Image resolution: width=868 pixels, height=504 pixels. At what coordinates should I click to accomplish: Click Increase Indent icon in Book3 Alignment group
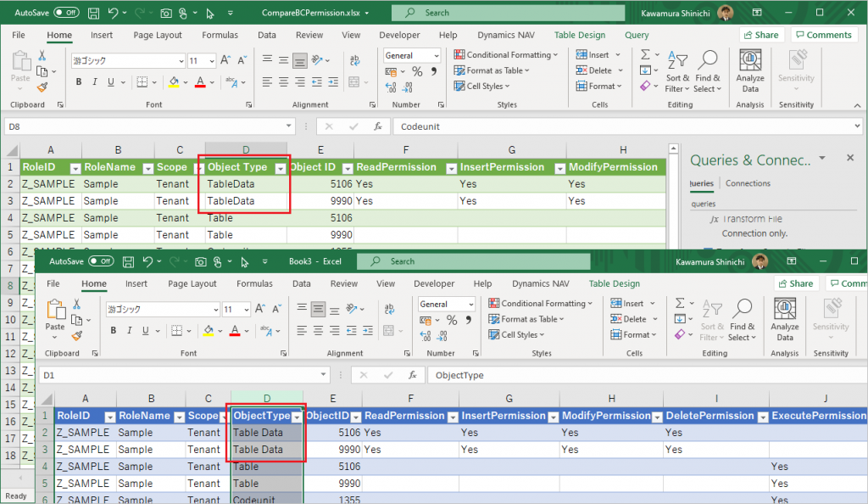(368, 331)
